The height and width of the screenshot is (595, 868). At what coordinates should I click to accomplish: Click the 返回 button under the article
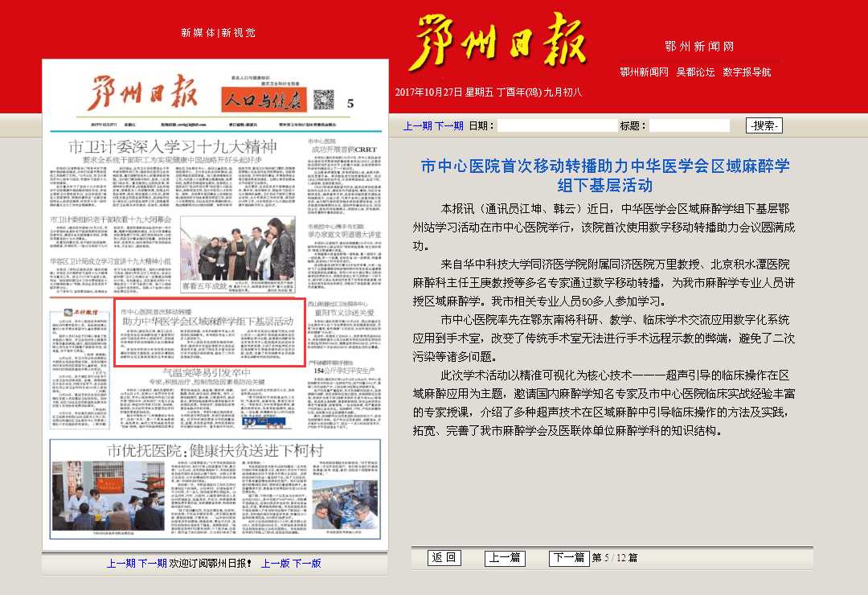pyautogui.click(x=444, y=557)
